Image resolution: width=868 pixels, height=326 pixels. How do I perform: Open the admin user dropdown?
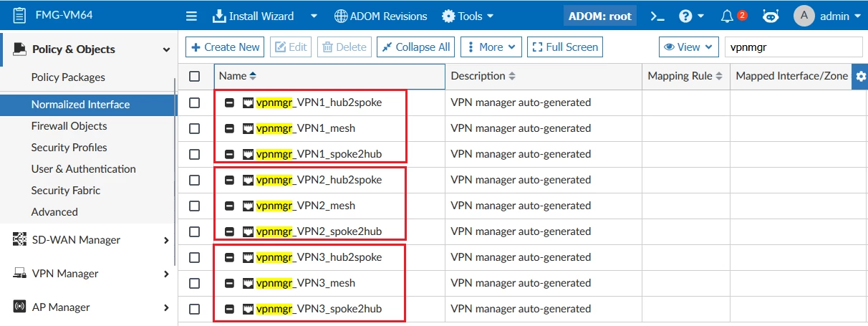(x=841, y=16)
